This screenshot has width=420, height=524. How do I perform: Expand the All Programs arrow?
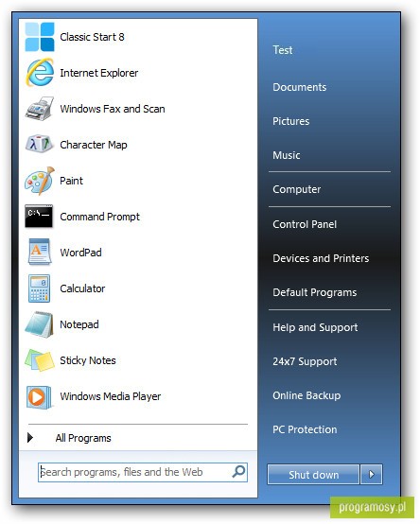(x=30, y=437)
